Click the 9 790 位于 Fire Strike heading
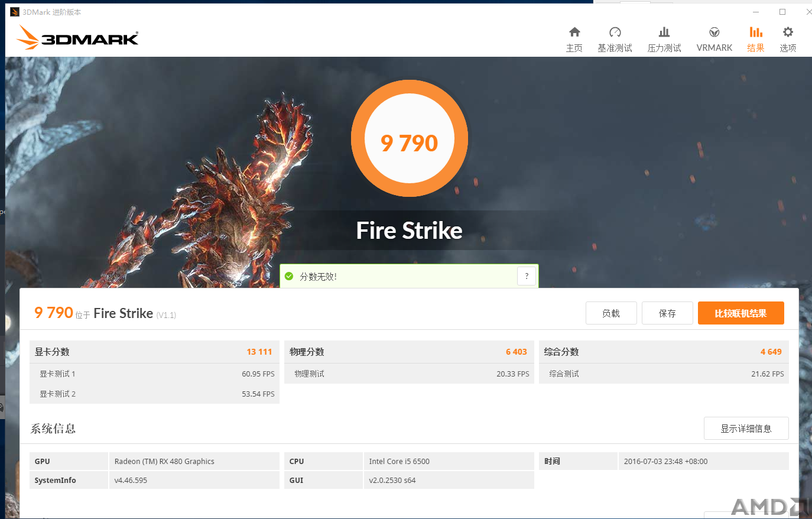Image resolution: width=812 pixels, height=519 pixels. click(x=105, y=313)
